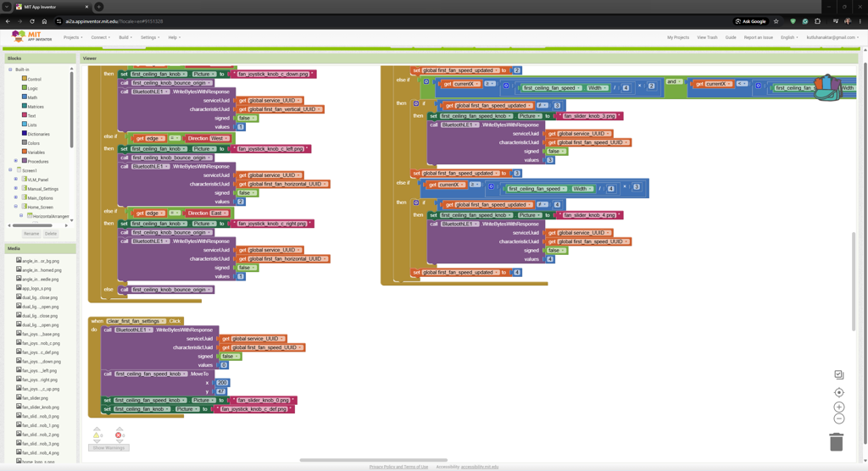Screen dimensions: 868x471
Task: Click the zoom out minus icon
Action: pyautogui.click(x=838, y=418)
